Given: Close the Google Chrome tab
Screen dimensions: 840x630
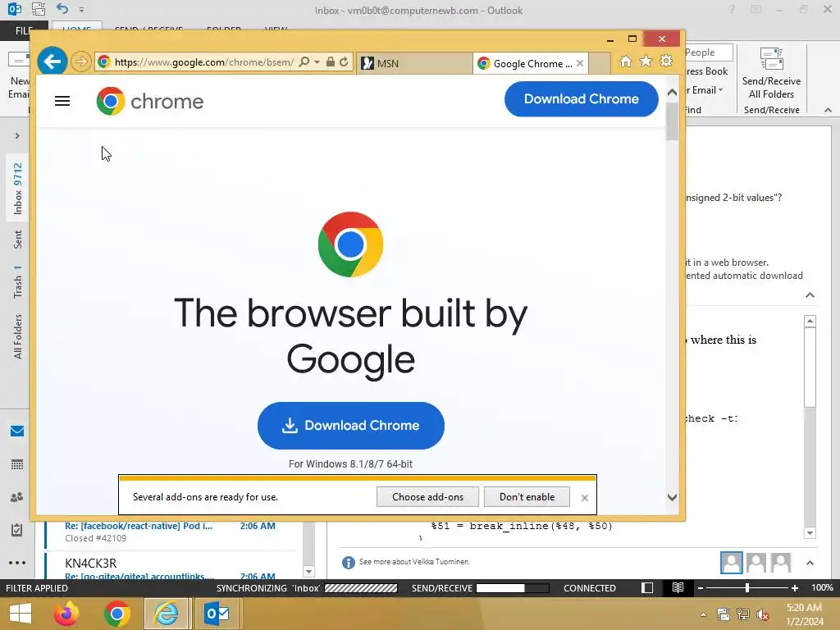Looking at the screenshot, I should pos(580,63).
